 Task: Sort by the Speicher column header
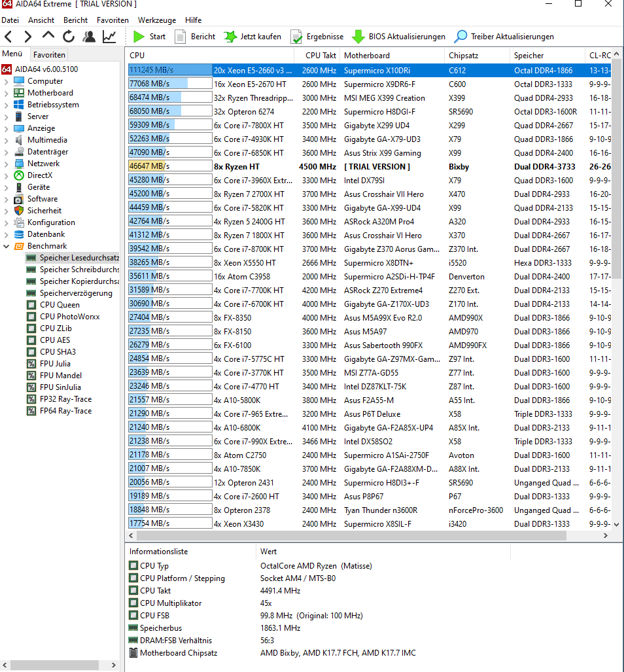click(547, 56)
